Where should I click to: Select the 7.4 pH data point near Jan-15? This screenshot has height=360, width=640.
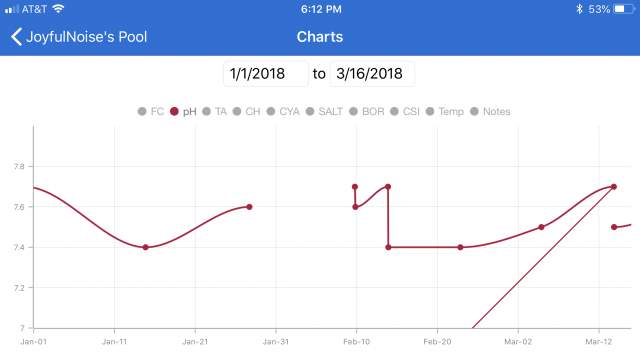[x=146, y=247]
